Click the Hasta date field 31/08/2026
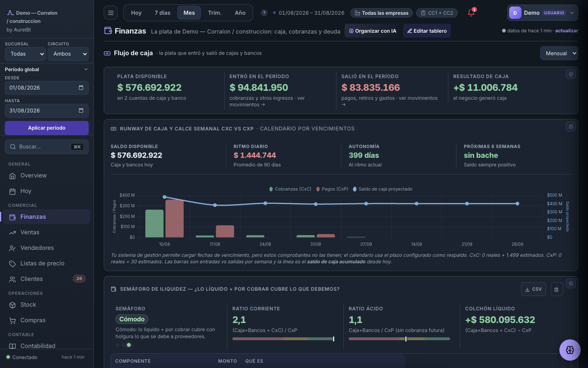 [47, 110]
